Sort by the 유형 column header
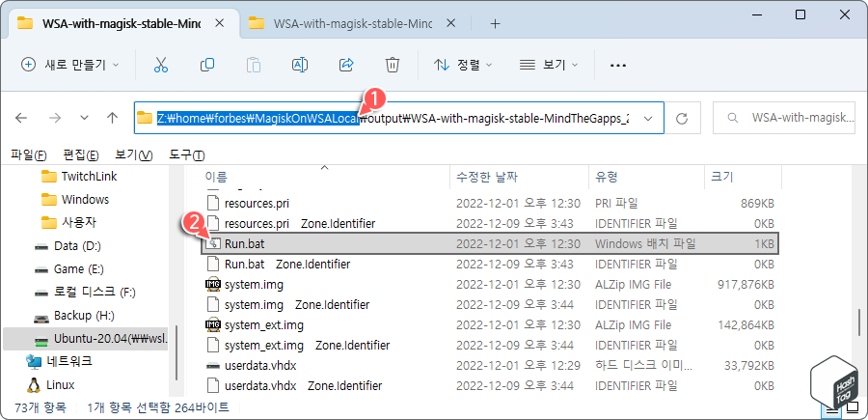The height and width of the screenshot is (420, 868). [646, 178]
